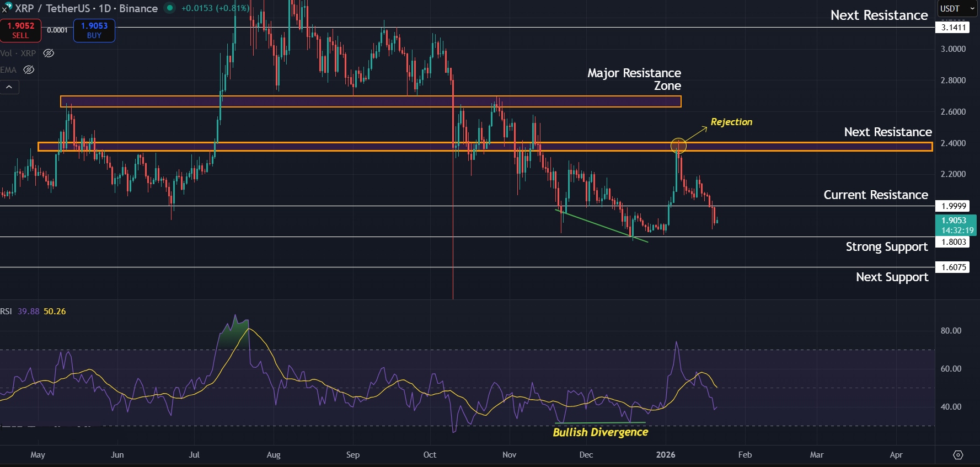Image resolution: width=980 pixels, height=467 pixels.
Task: Click the RSI moving average value 50.26
Action: tap(55, 312)
